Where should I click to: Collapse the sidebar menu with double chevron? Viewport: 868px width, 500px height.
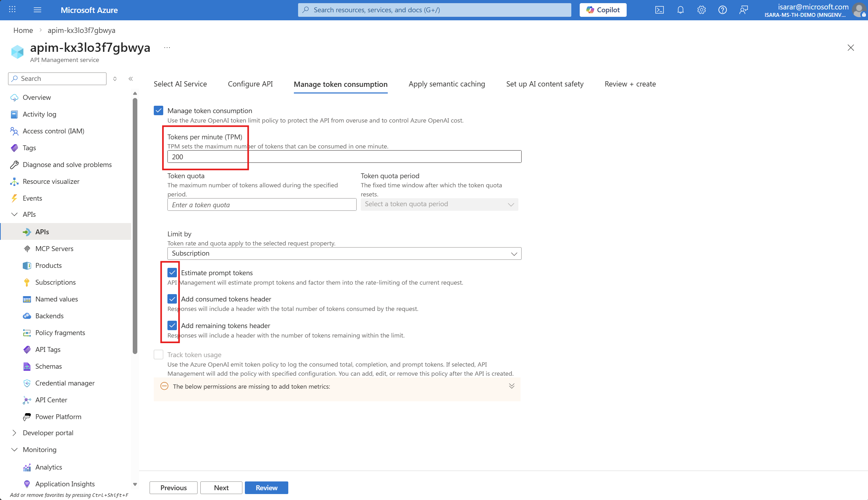[131, 79]
